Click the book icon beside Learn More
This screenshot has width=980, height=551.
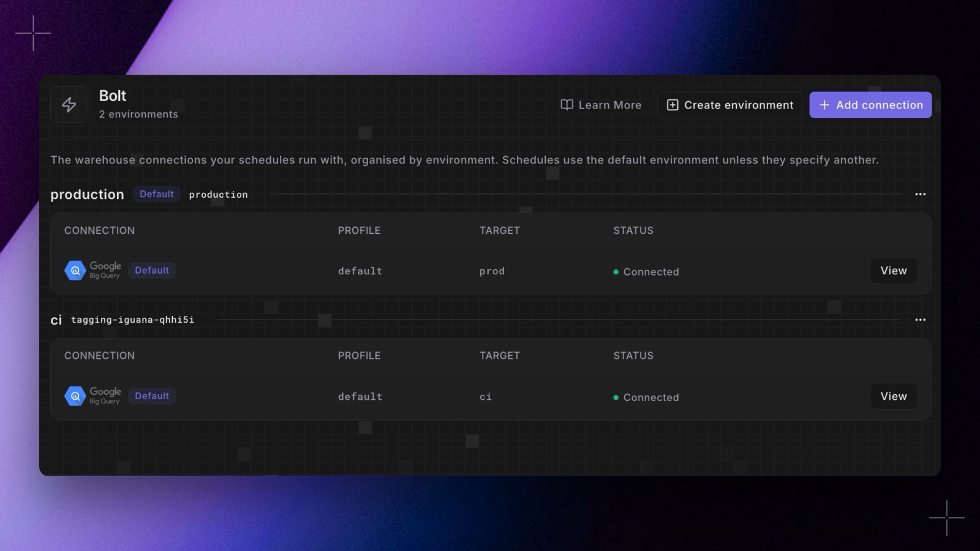[567, 105]
